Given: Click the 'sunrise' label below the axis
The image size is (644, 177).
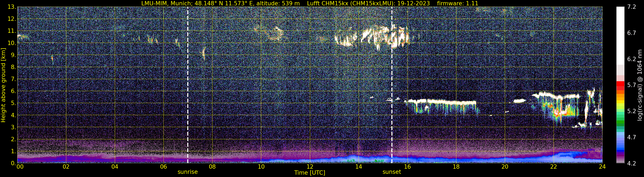Looking at the screenshot, I should [x=187, y=172].
